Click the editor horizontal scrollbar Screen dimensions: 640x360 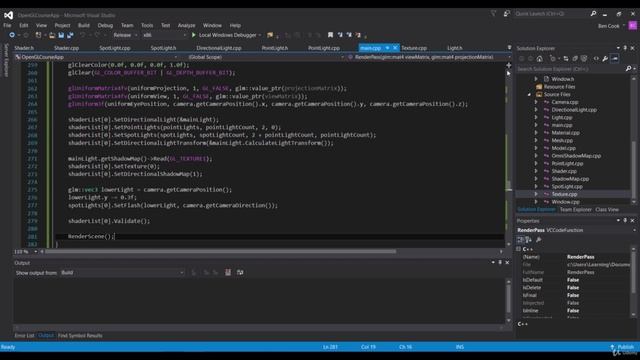220,251
